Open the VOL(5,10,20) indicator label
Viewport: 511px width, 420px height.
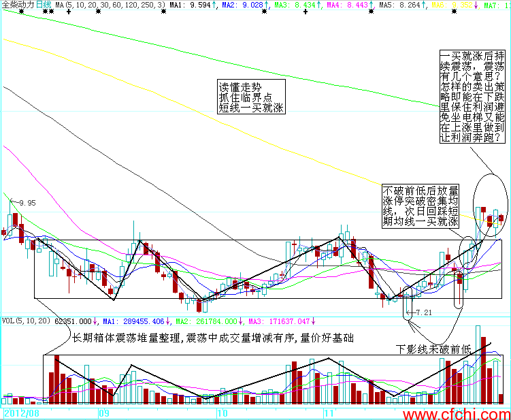26,321
